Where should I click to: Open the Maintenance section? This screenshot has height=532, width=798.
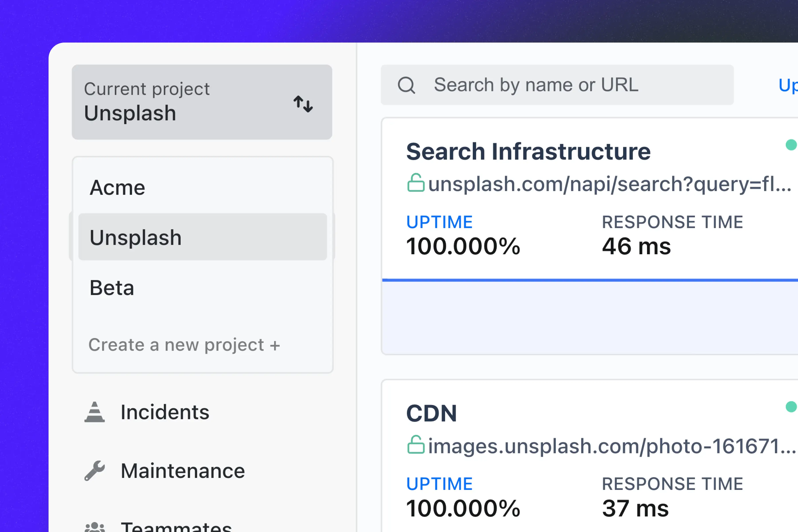(183, 471)
